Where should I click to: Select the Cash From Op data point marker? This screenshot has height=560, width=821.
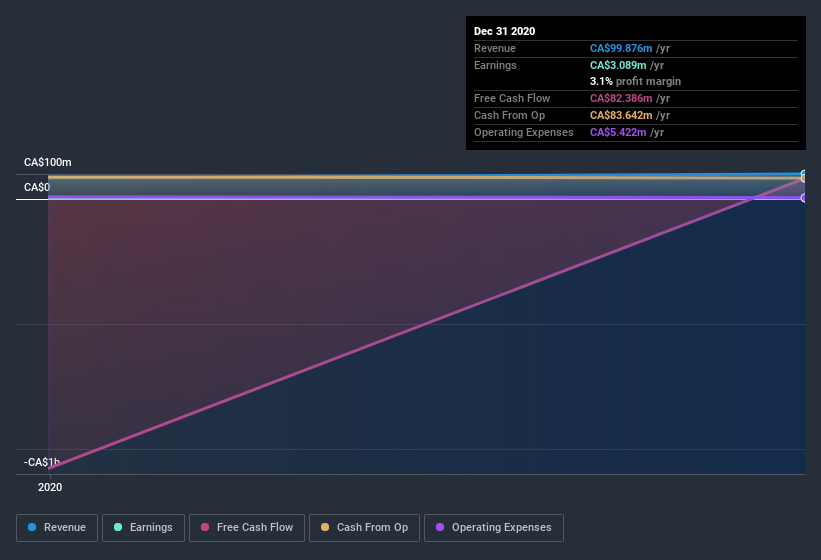click(804, 178)
